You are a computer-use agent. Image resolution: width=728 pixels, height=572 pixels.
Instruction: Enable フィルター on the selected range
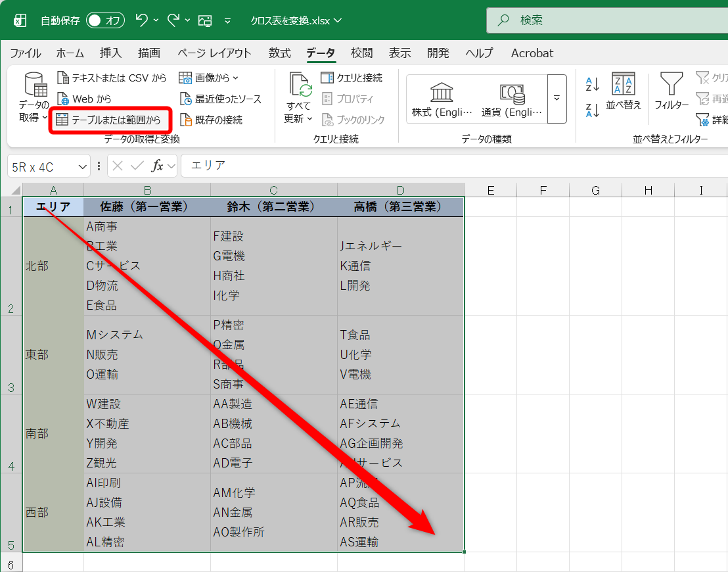click(671, 94)
